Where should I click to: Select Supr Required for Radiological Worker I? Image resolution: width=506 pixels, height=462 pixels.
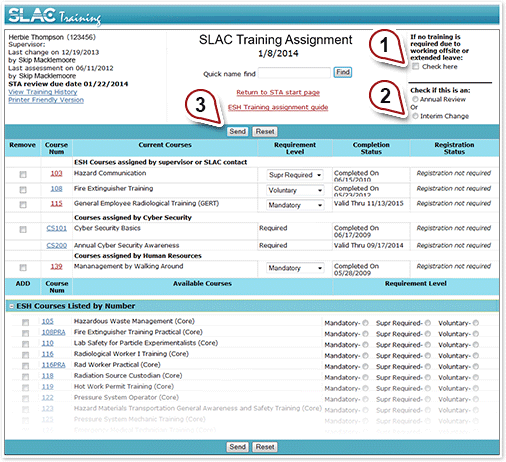(428, 356)
